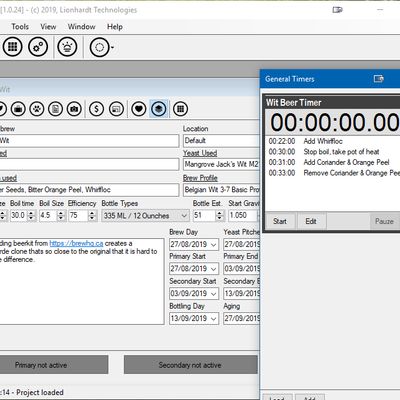400x400 pixels.
Task: Click the ingredients field with Bitter Orange Peel
Action: (x=89, y=190)
